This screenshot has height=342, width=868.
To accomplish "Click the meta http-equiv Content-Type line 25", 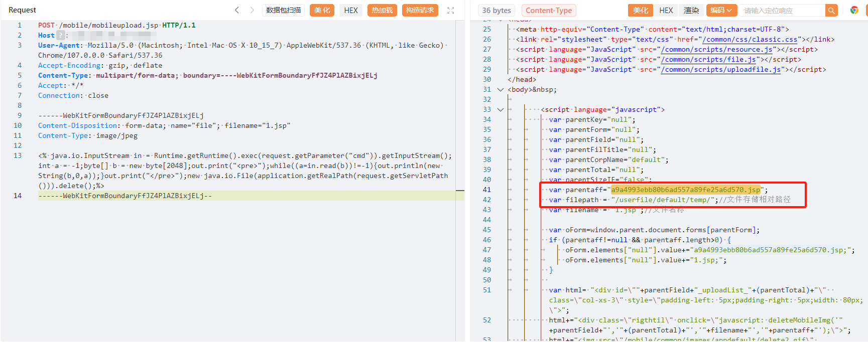I will coord(652,29).
